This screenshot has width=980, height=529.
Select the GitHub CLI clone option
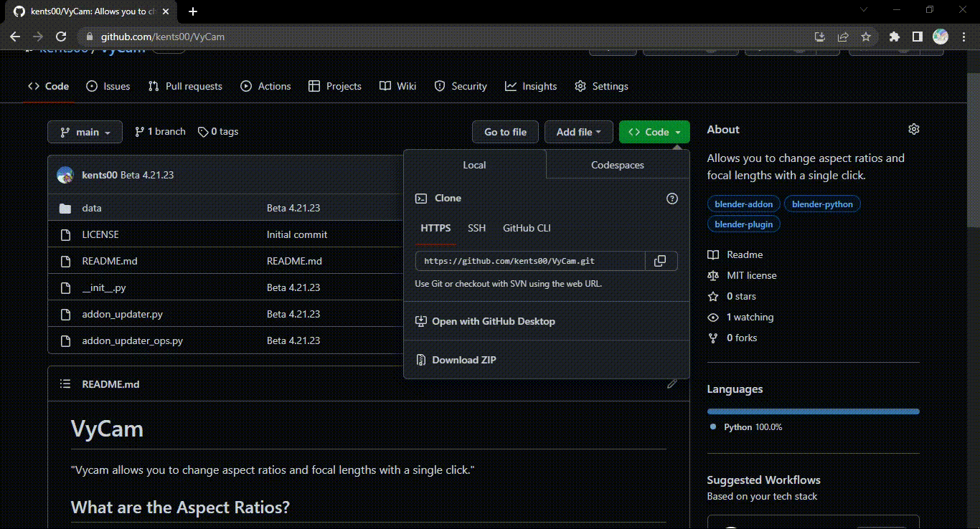[x=527, y=228]
